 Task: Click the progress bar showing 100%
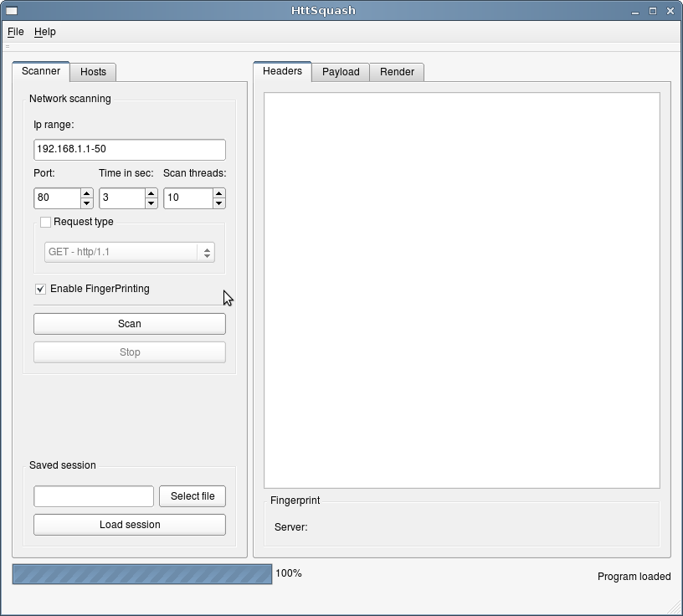(x=141, y=573)
